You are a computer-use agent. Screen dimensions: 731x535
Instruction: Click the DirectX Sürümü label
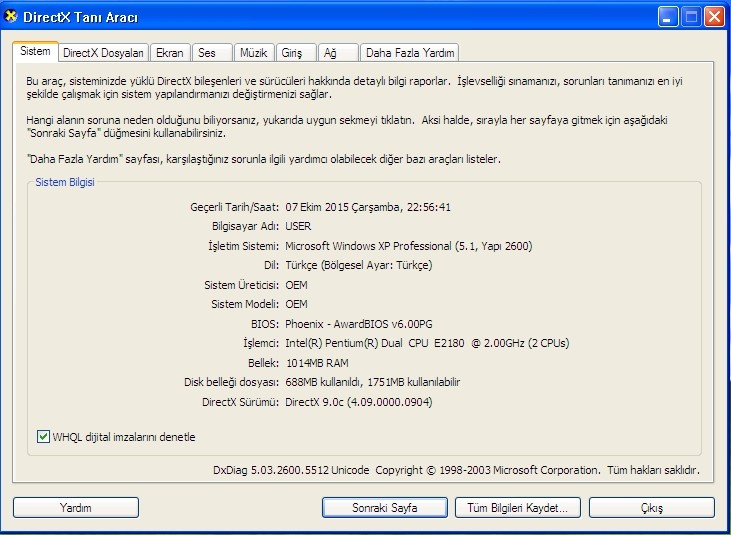[x=241, y=402]
